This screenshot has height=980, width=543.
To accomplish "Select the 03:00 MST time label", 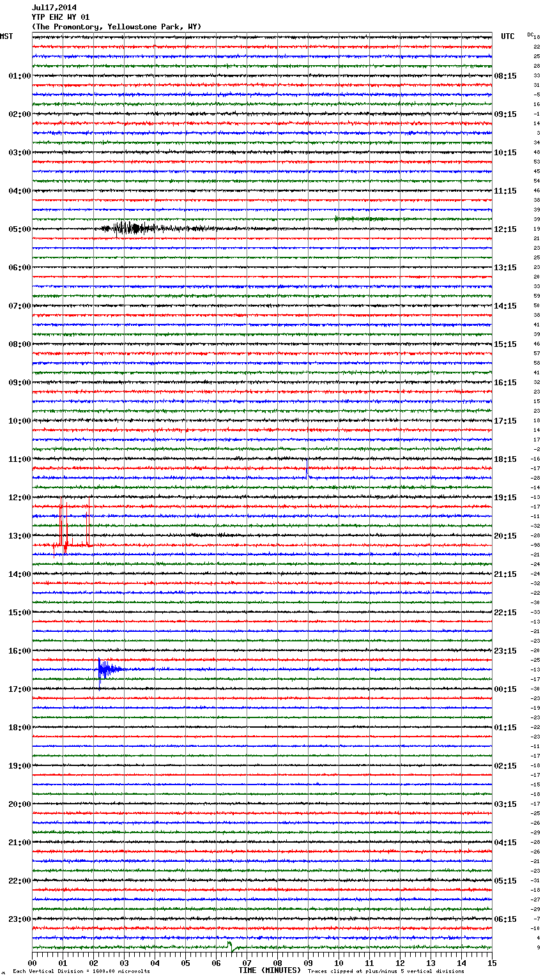I will [x=19, y=153].
